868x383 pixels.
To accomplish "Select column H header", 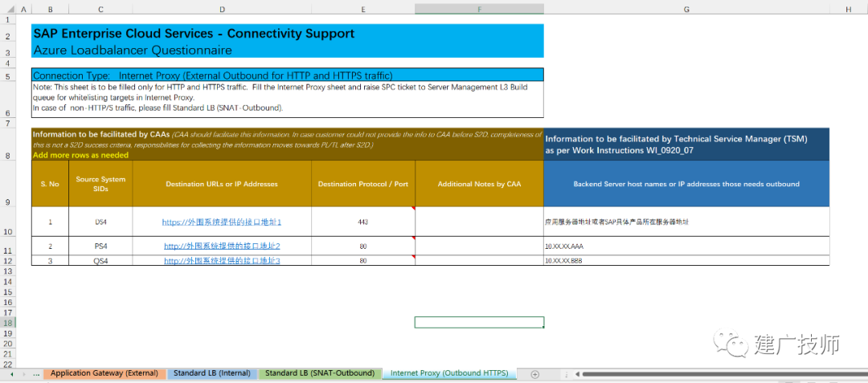I will 849,9.
